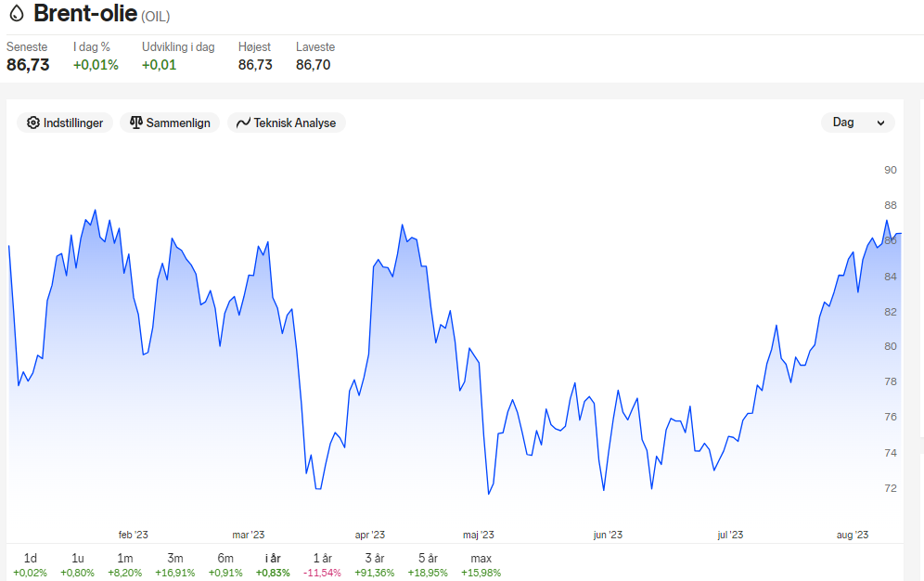Image resolution: width=924 pixels, height=581 pixels.
Task: Click the Laveste value 86,70
Action: [313, 65]
